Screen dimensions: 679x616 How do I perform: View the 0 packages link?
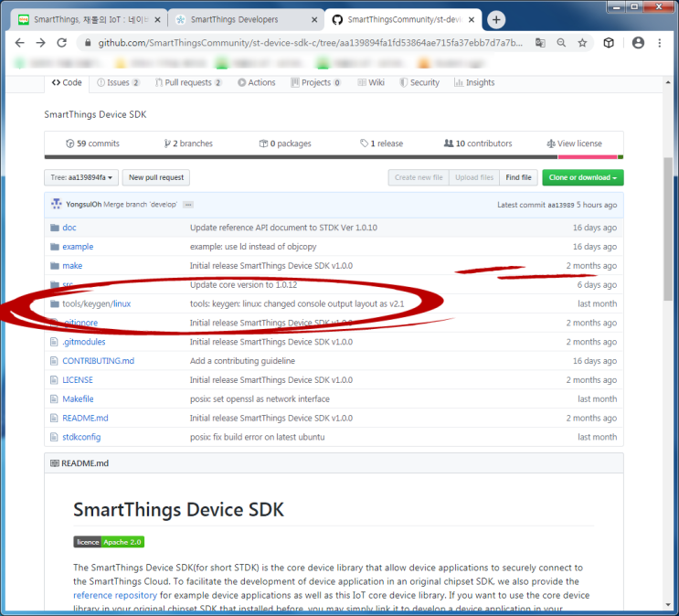click(x=285, y=143)
